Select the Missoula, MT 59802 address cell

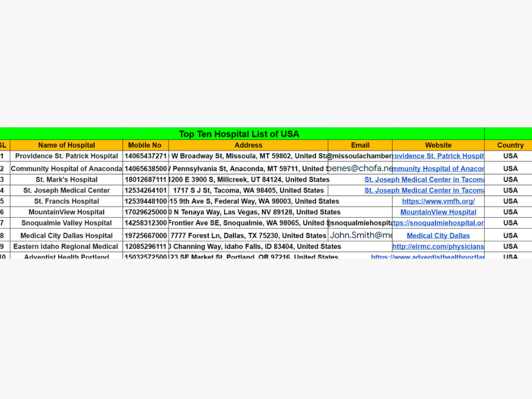click(x=248, y=156)
